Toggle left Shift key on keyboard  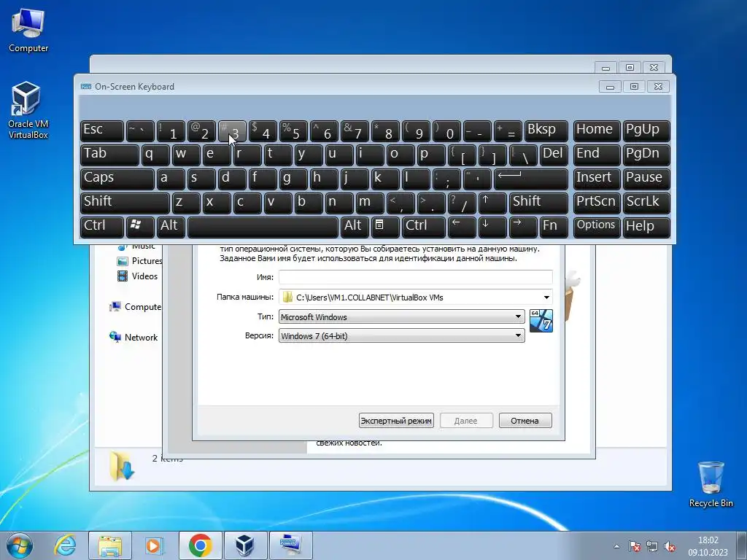tap(125, 203)
